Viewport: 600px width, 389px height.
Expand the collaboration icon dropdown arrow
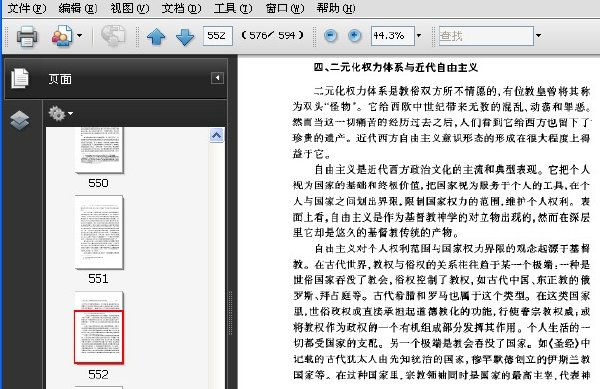pyautogui.click(x=79, y=36)
